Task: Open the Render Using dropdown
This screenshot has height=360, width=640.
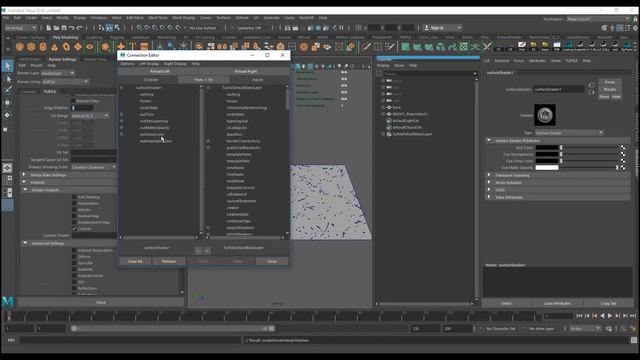Action: (x=65, y=82)
